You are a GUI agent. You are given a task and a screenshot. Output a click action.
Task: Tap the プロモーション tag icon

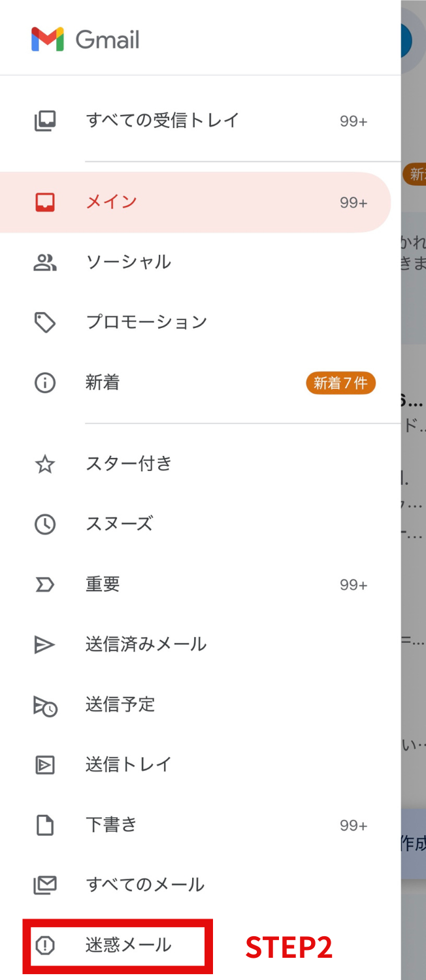(45, 322)
